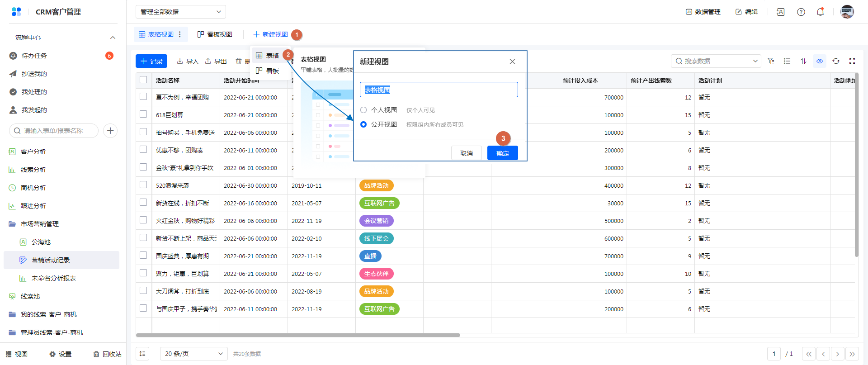Check the box for 618巨划算 row

(143, 114)
